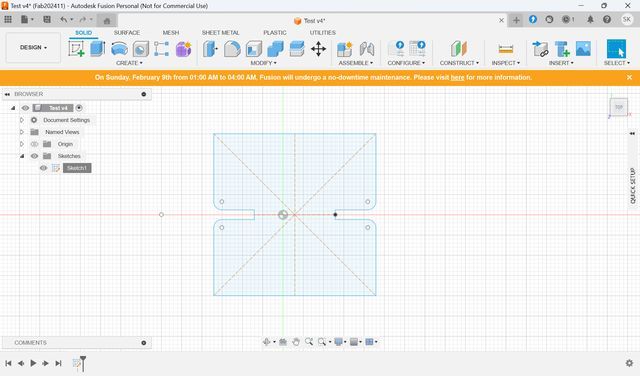The height and width of the screenshot is (376, 640).
Task: Expand the Named Views node
Action: 22,132
